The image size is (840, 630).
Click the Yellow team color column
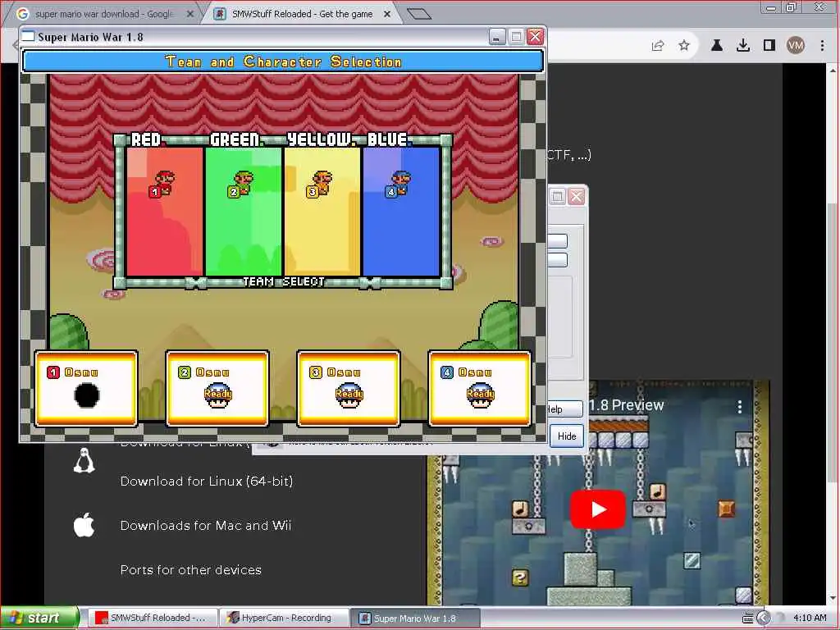(322, 212)
